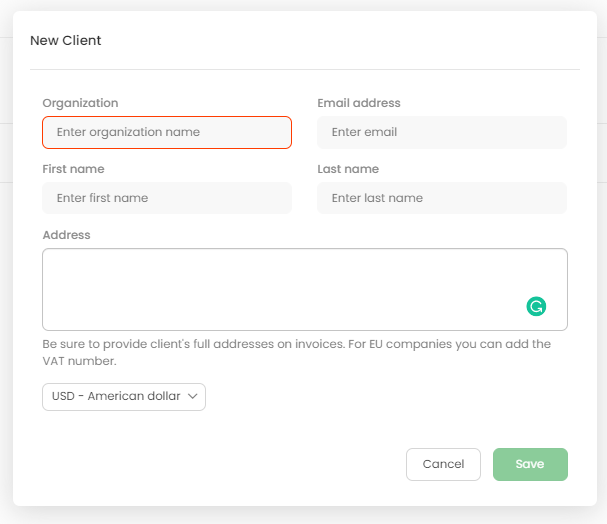Select the First name text box
The image size is (607, 524).
167,198
